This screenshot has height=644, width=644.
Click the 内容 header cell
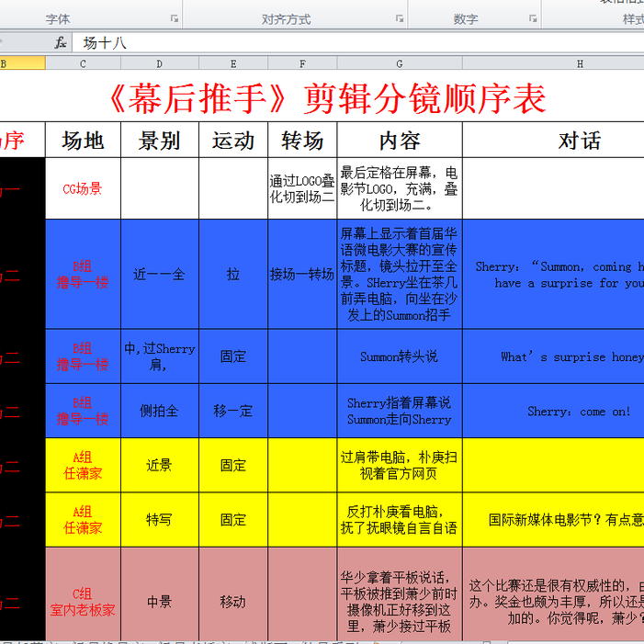[400, 140]
